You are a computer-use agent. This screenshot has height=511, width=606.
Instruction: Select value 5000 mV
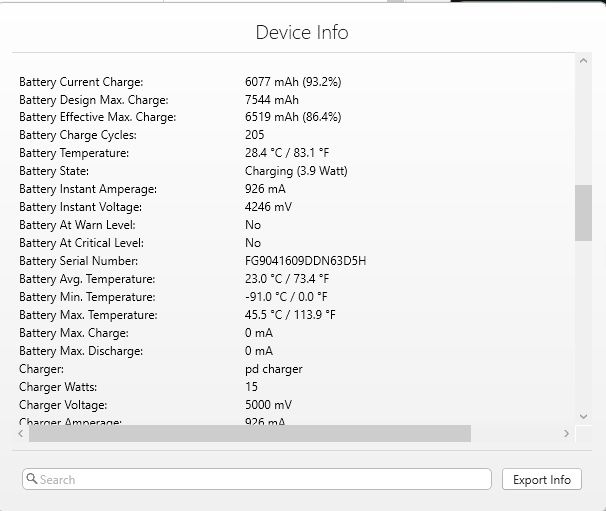268,405
